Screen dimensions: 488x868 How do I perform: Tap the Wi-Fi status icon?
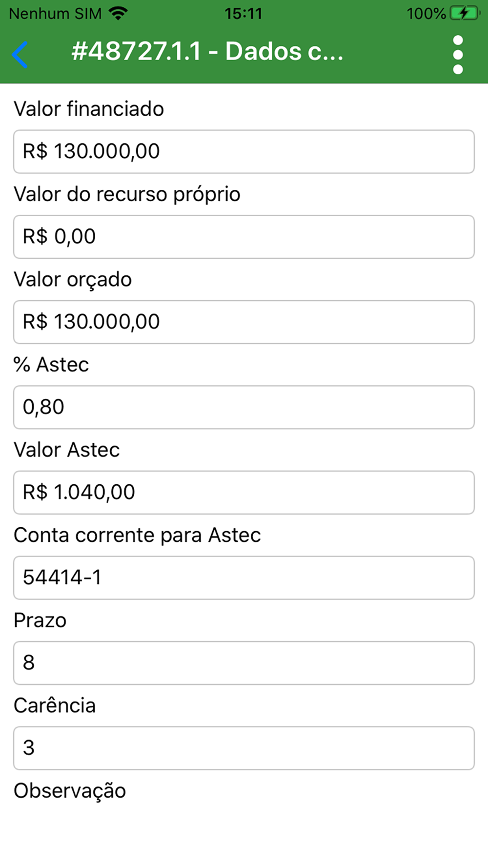coord(118,13)
